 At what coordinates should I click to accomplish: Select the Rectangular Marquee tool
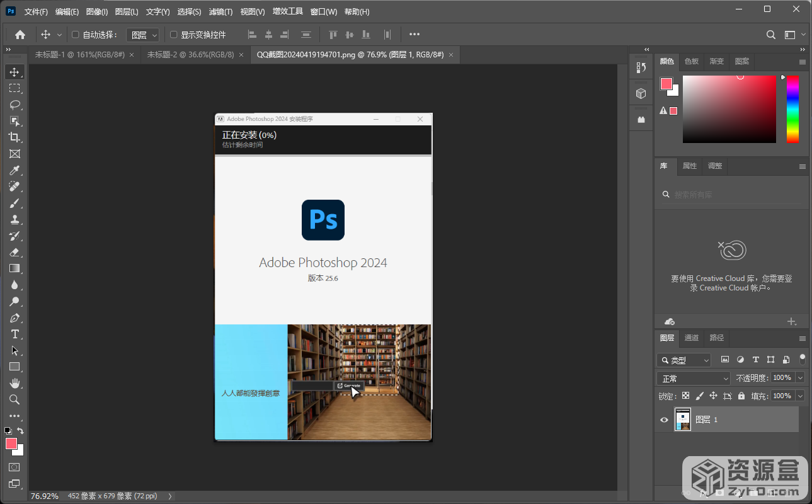click(x=14, y=88)
